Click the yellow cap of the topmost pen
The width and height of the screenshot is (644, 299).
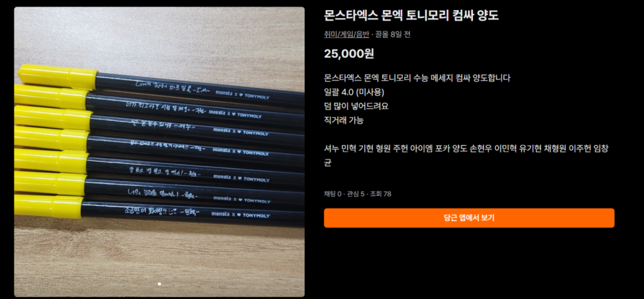tap(57, 77)
